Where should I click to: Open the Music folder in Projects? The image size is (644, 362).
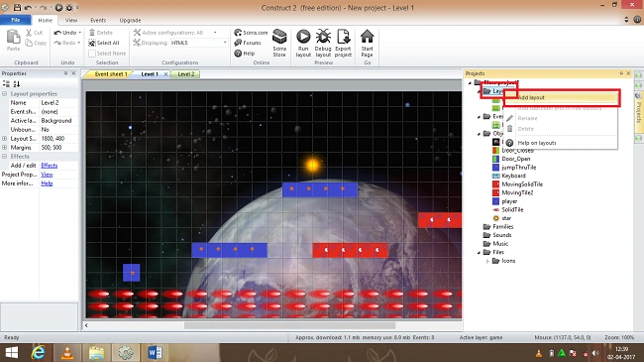point(500,244)
